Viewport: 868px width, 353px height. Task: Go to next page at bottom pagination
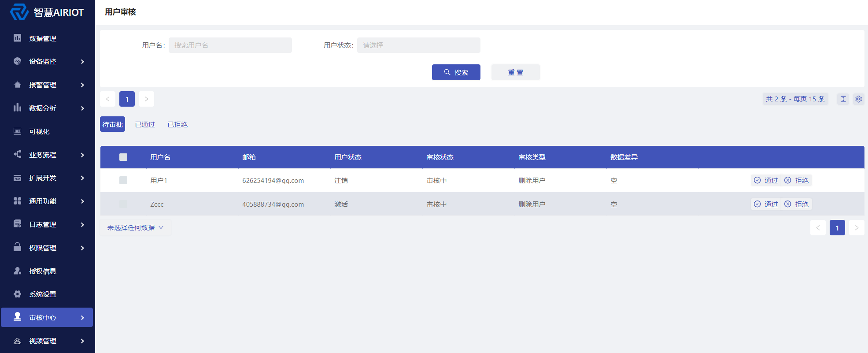pos(857,227)
